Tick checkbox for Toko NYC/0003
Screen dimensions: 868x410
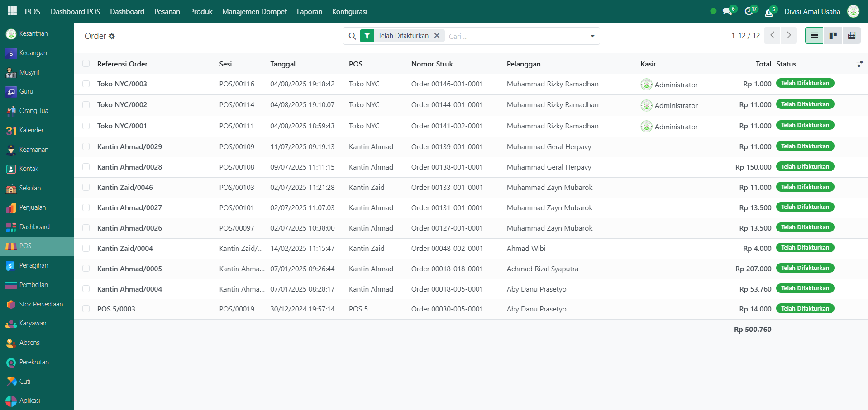(86, 84)
